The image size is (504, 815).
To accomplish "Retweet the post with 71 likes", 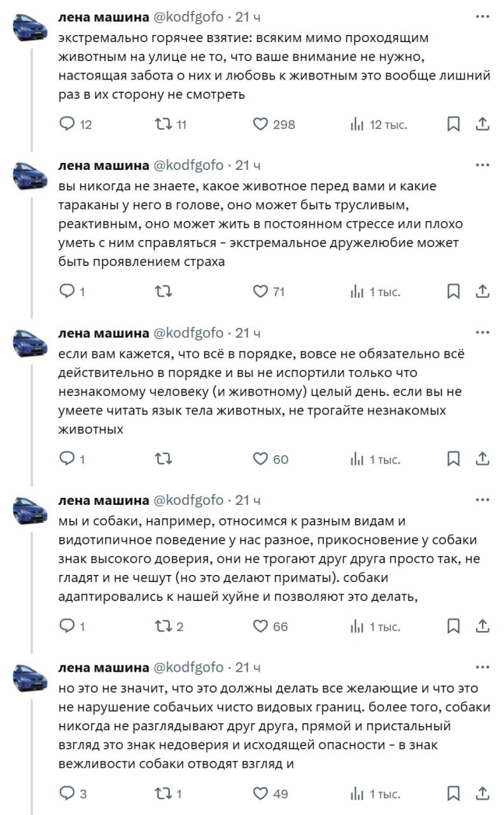I will pyautogui.click(x=164, y=292).
